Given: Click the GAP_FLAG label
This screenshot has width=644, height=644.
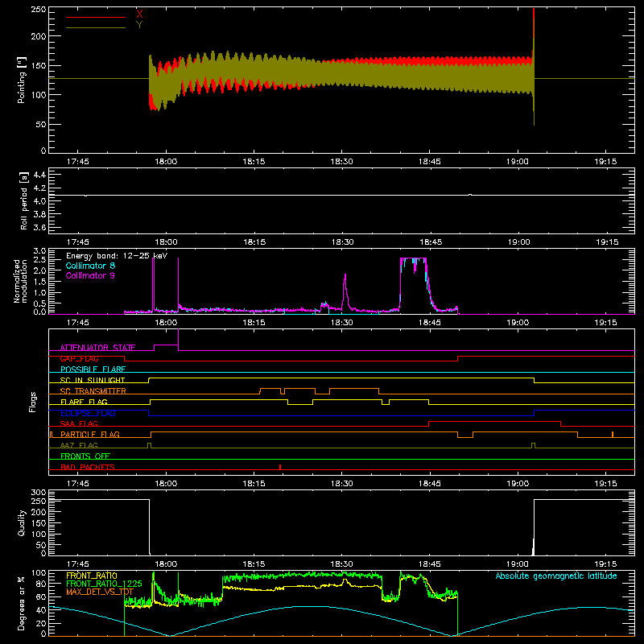Looking at the screenshot, I should coord(79,358).
